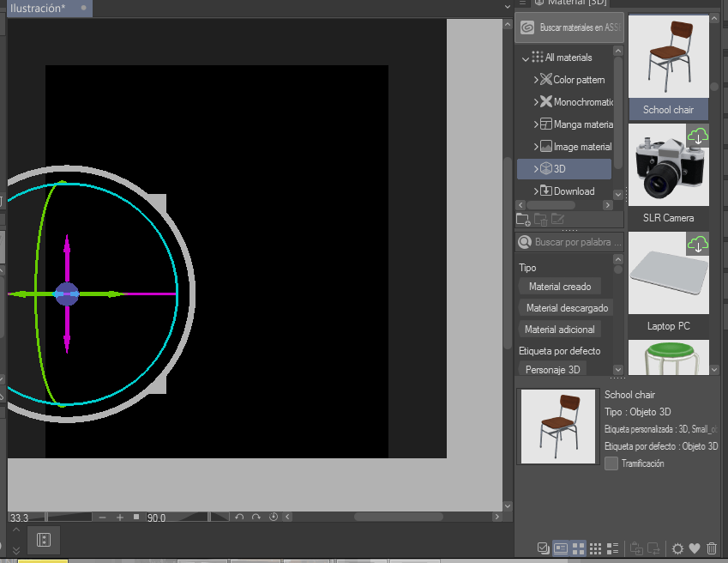Add material to favorites with heart icon
728x563 pixels.
point(695,548)
